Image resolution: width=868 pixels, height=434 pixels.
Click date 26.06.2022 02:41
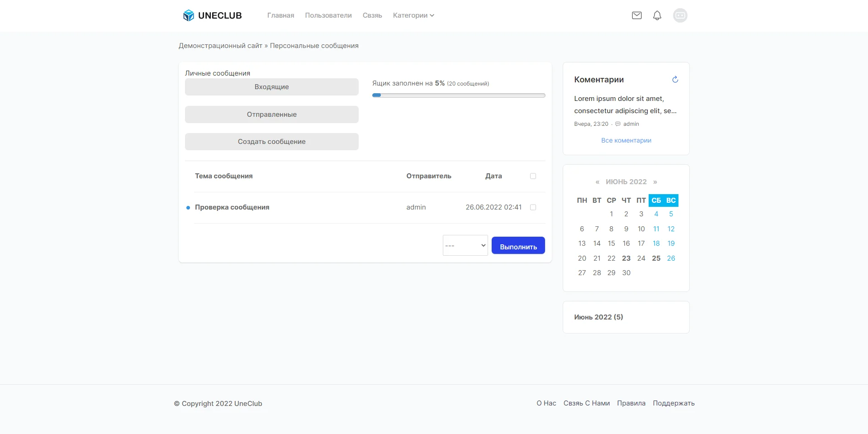click(x=493, y=207)
